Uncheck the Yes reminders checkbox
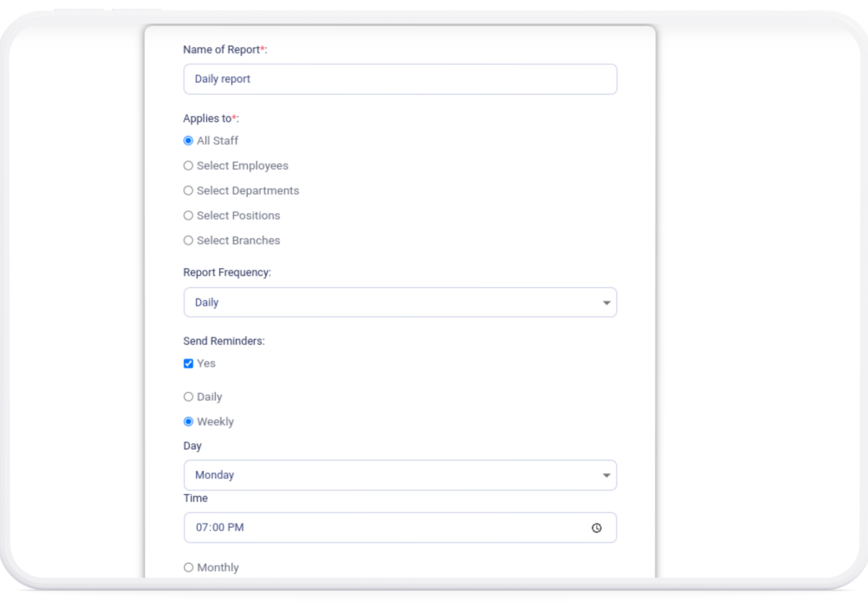868x615 pixels. coord(188,363)
